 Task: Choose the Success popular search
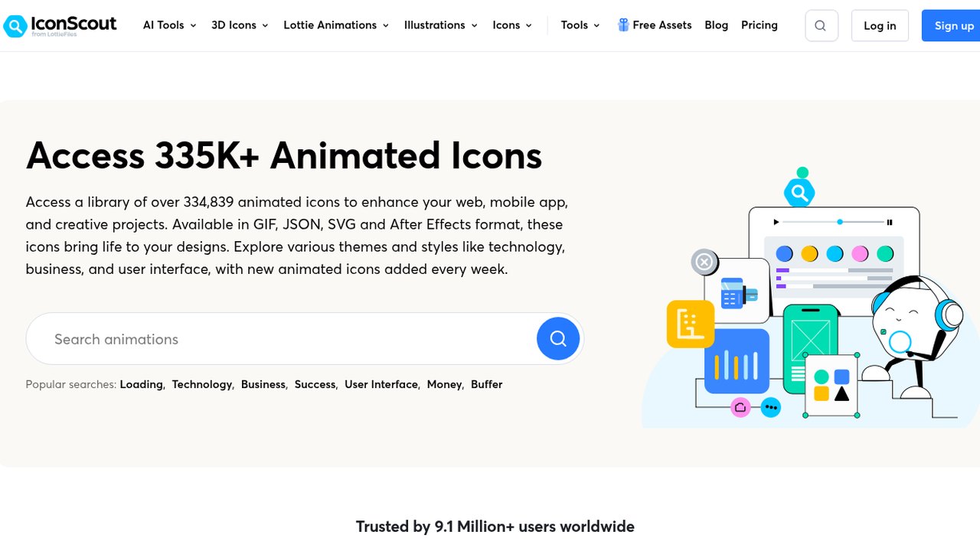pyautogui.click(x=315, y=384)
